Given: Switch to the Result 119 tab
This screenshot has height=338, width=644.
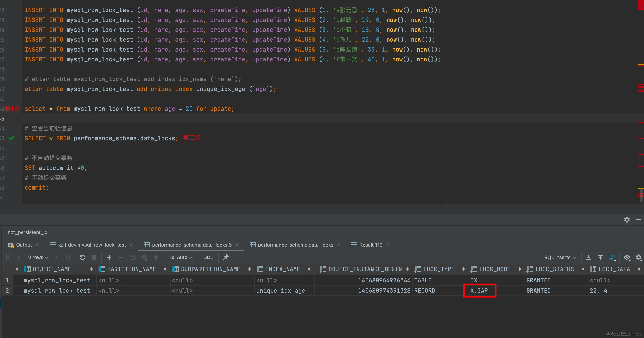Looking at the screenshot, I should click(370, 245).
